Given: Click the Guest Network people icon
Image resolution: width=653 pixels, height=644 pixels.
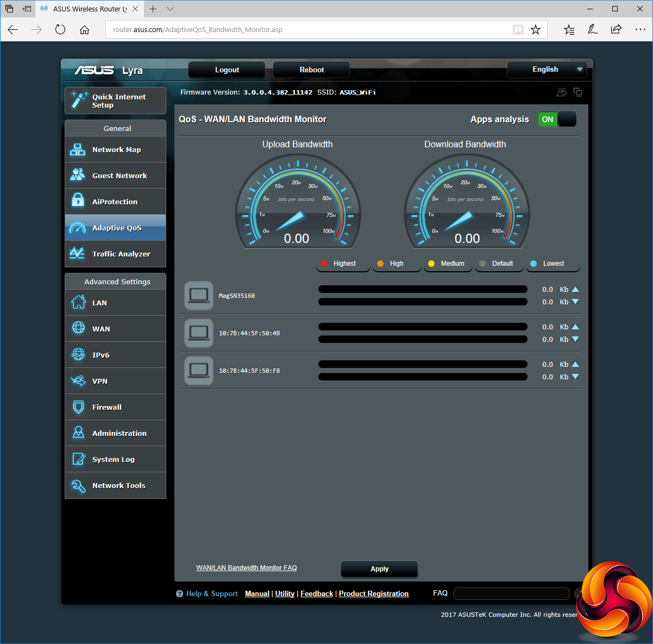Looking at the screenshot, I should [78, 175].
